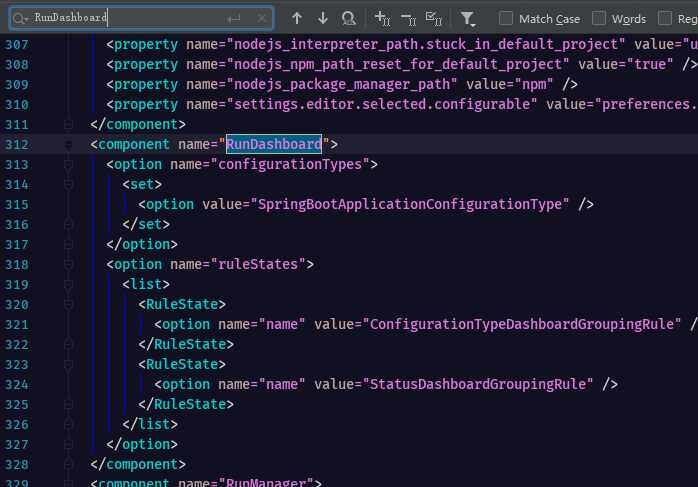This screenshot has height=487, width=698.
Task: Collapse second RuleState fold on line 323
Action: (x=68, y=365)
